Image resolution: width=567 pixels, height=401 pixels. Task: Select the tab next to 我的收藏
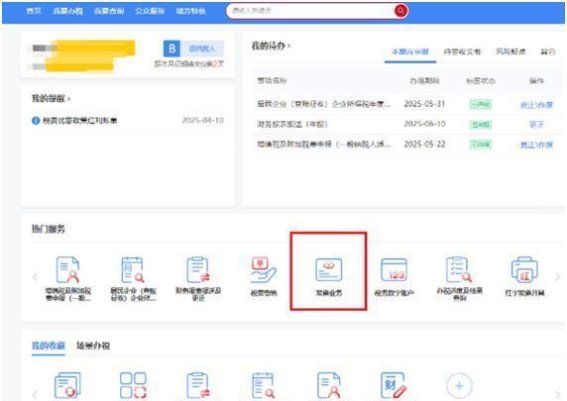[x=93, y=345]
